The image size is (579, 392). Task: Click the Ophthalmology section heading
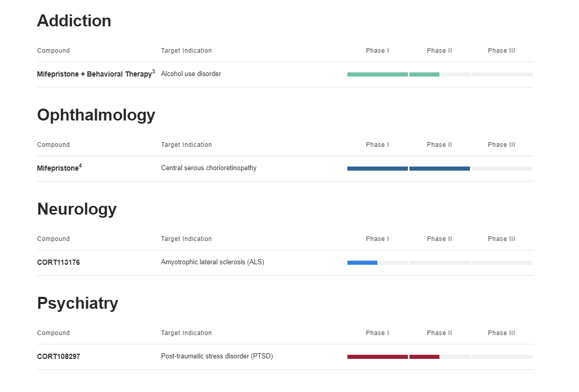pyautogui.click(x=96, y=115)
